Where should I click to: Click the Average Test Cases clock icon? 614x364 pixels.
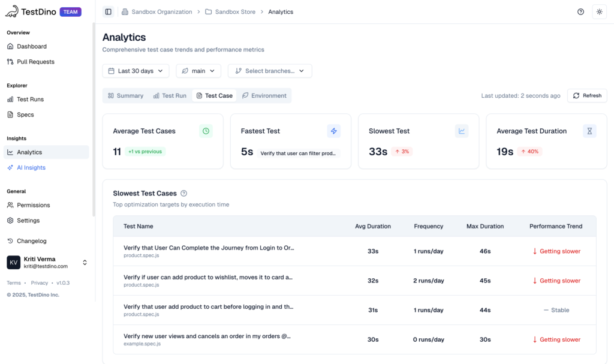206,131
